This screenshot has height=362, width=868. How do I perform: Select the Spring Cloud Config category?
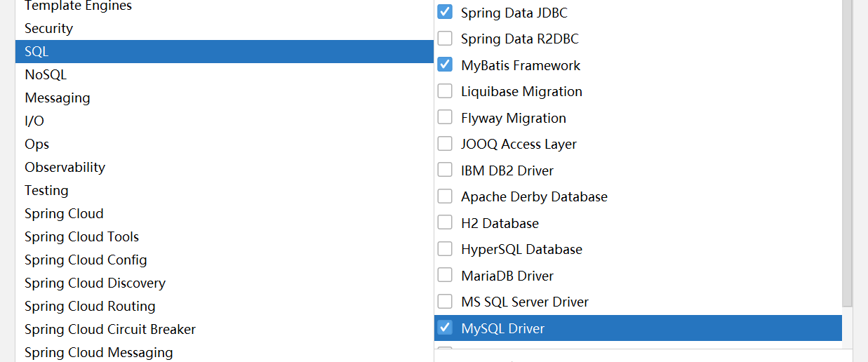225,260
